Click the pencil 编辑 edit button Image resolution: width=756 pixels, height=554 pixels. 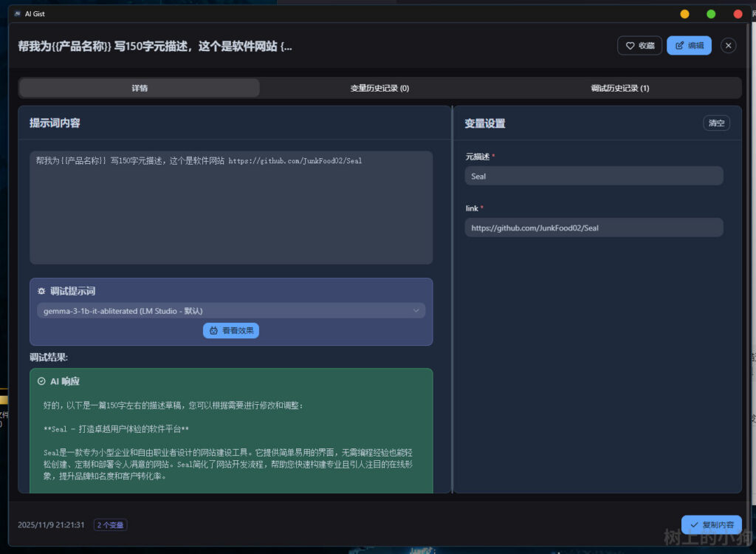point(689,46)
